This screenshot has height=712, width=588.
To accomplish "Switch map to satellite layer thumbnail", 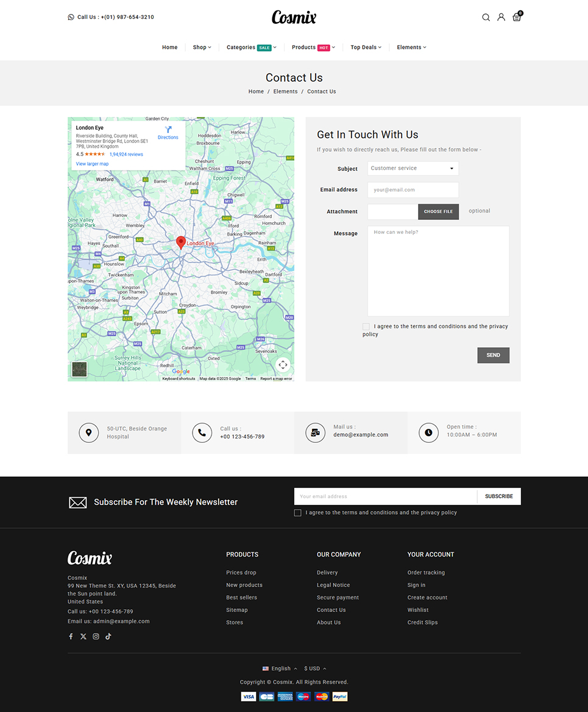I will coord(79,369).
